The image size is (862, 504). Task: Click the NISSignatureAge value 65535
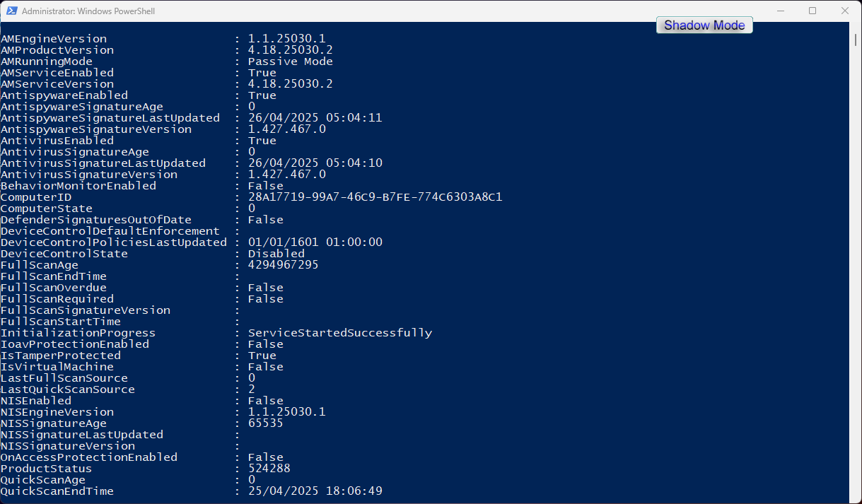(x=265, y=423)
